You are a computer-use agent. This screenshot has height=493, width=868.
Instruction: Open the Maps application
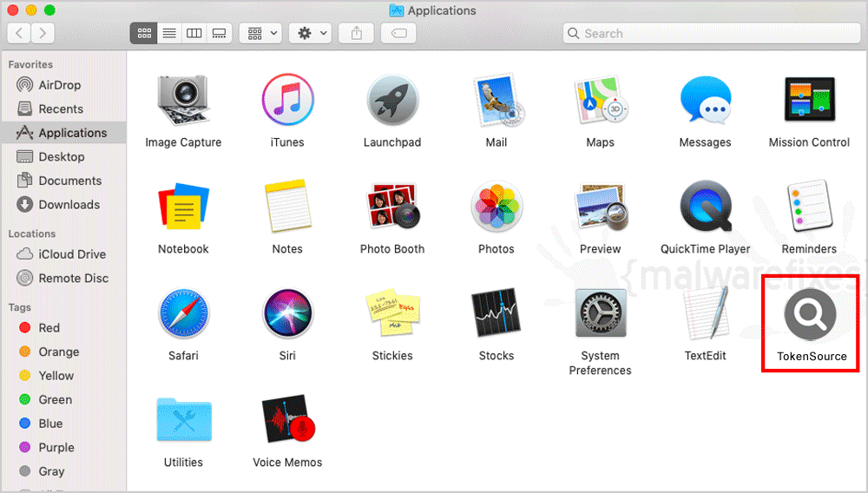coord(600,100)
